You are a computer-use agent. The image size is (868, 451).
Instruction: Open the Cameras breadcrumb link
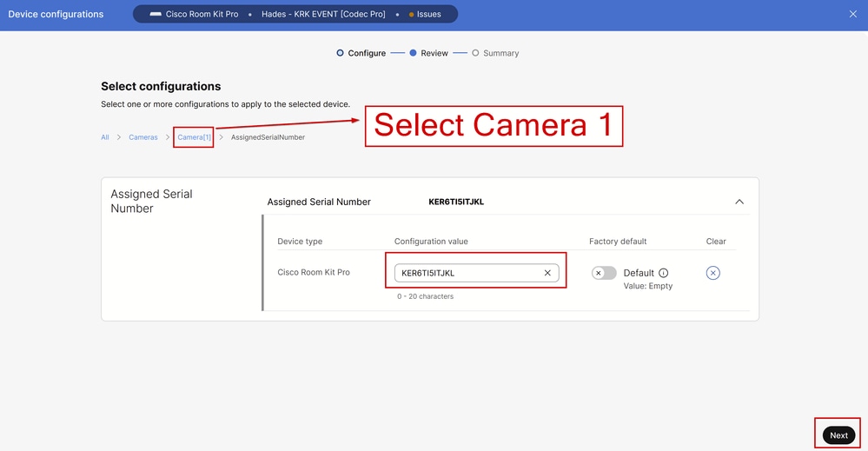click(x=143, y=137)
